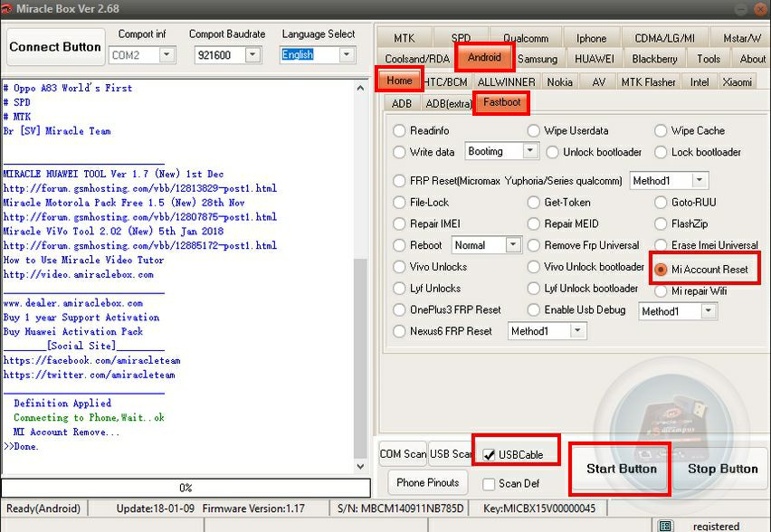Click the 0% progress bar
Image resolution: width=771 pixels, height=532 pixels.
(186, 488)
